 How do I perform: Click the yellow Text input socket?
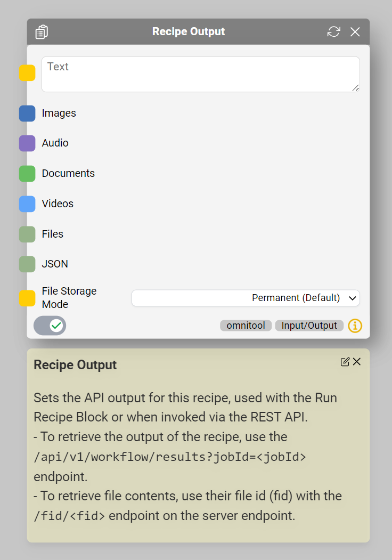click(27, 73)
